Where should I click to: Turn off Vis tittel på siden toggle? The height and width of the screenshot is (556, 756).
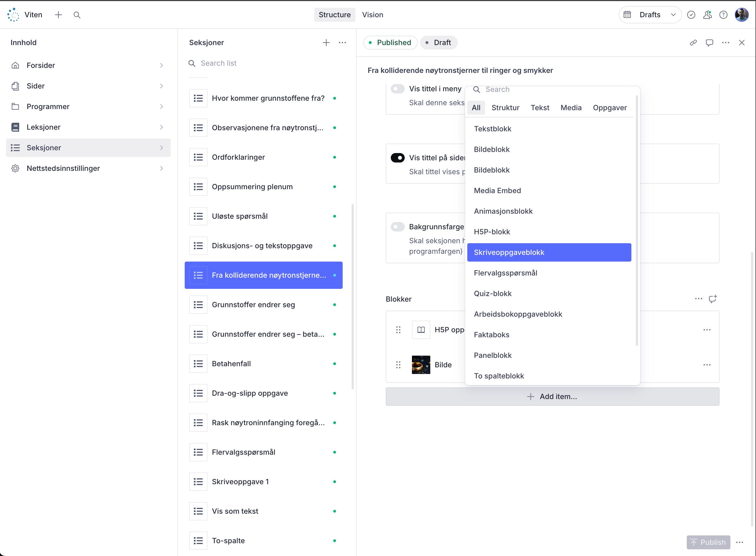(x=397, y=158)
